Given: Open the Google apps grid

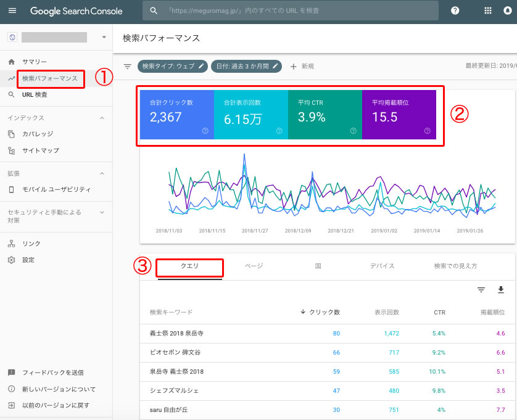Looking at the screenshot, I should tap(488, 11).
